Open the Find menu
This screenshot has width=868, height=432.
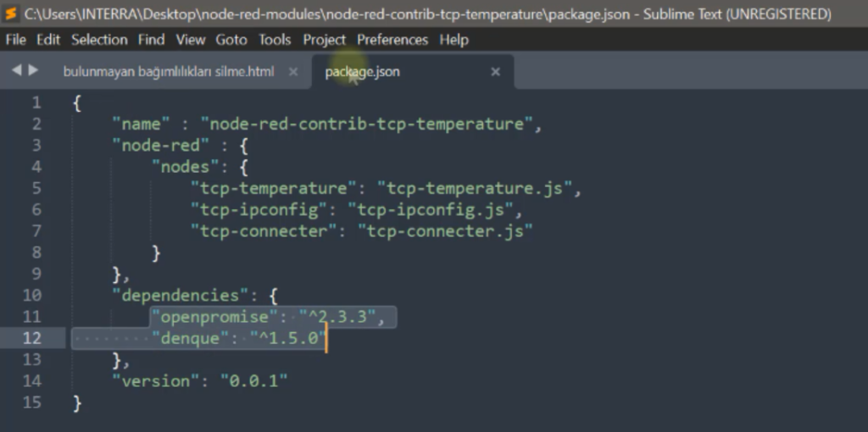tap(151, 40)
